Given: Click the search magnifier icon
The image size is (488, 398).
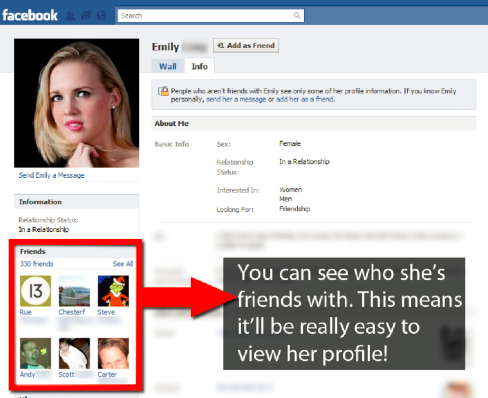Looking at the screenshot, I should pos(297,15).
